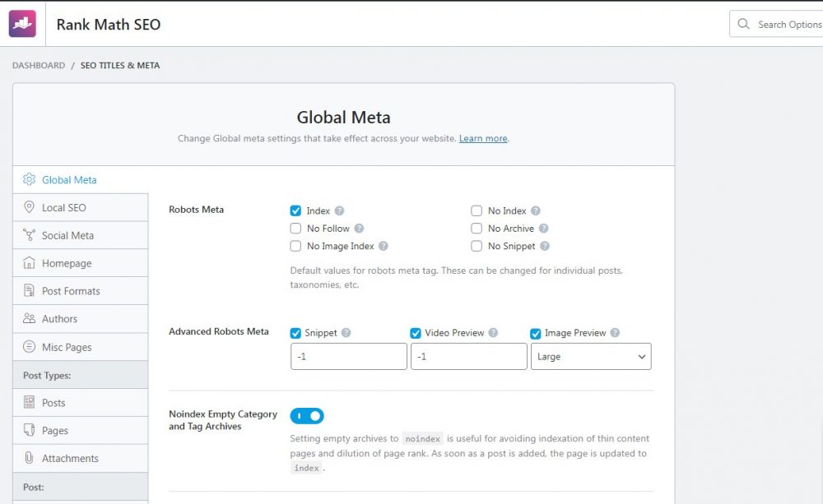Click the Rank Math SEO logo icon
Viewport: 823px width, 504px height.
click(23, 24)
